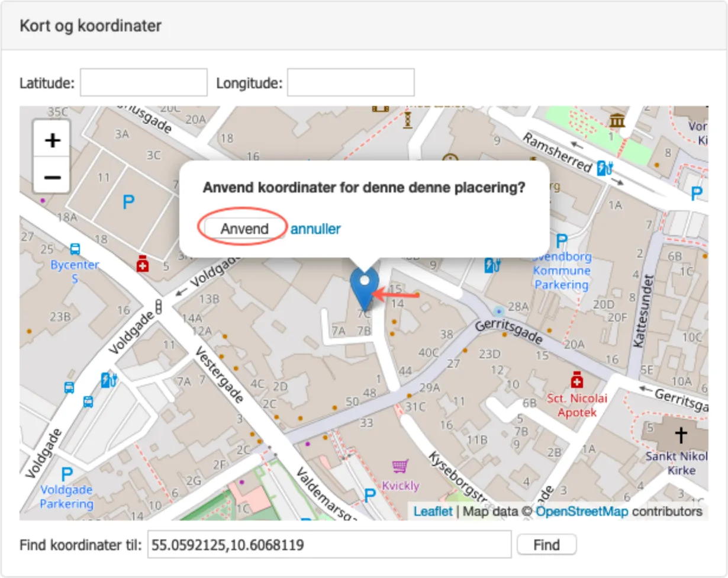Select the bus stop icon near Bycenter S
728x578 pixels.
(x=76, y=248)
